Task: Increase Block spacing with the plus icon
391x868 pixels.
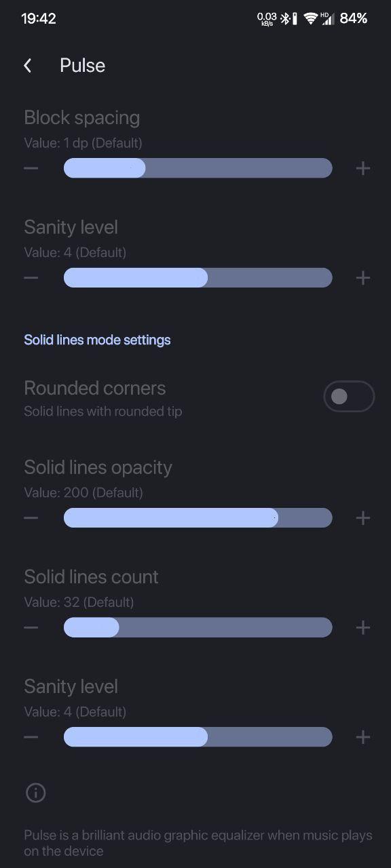Action: click(x=363, y=168)
